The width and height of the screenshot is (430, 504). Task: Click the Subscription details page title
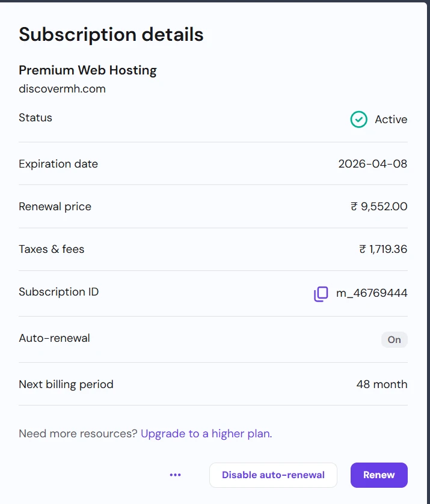(x=111, y=35)
